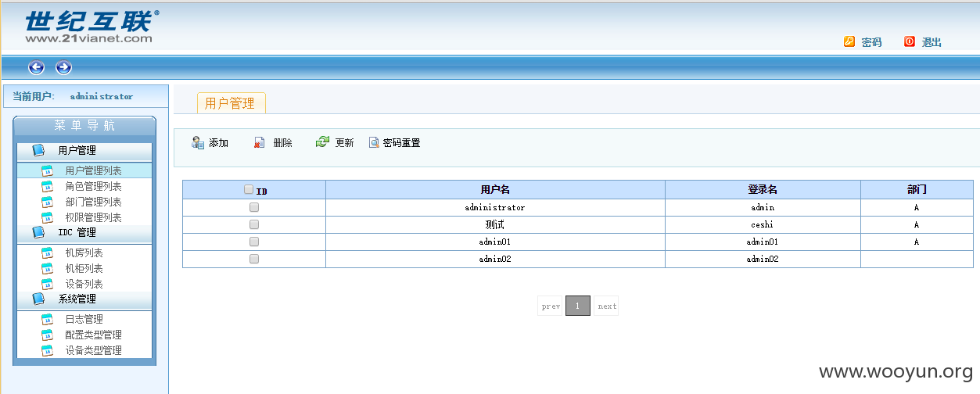Click the icon beside 机柜列表
The image size is (980, 394).
click(47, 268)
